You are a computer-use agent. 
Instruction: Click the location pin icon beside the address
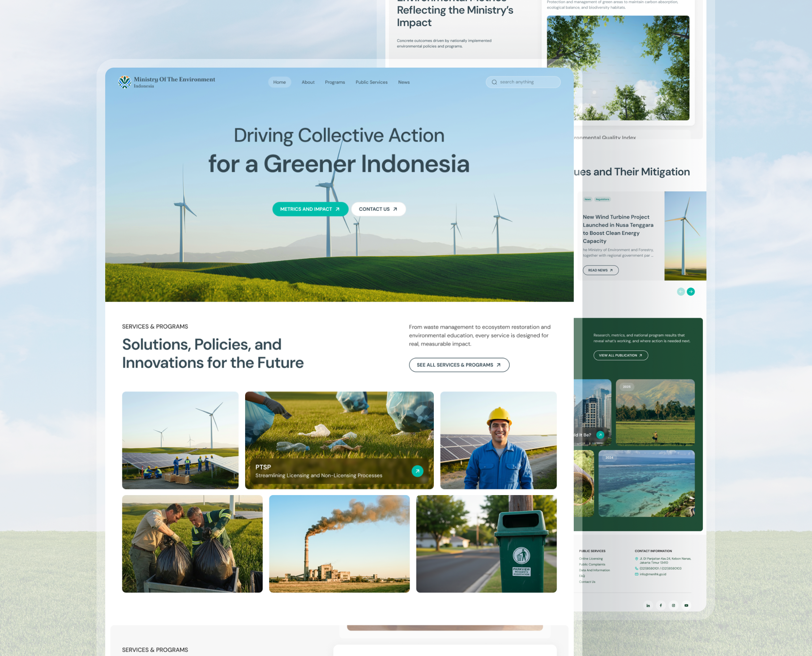coord(636,558)
